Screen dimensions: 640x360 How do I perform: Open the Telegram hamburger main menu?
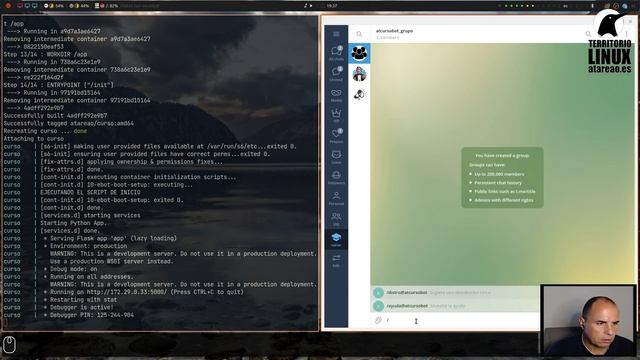tap(336, 34)
